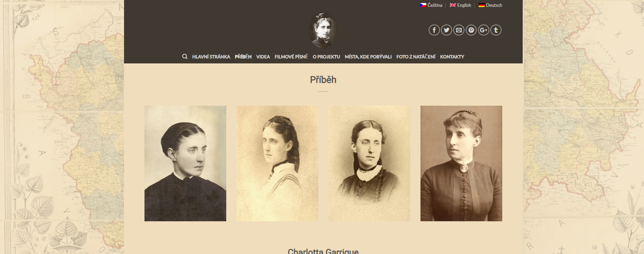Switch language to Čeština
The width and height of the screenshot is (644, 254).
click(x=431, y=5)
